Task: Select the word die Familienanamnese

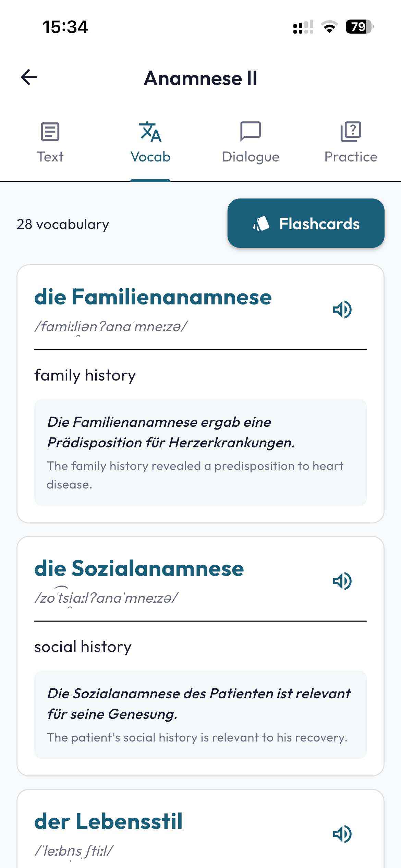Action: tap(153, 297)
